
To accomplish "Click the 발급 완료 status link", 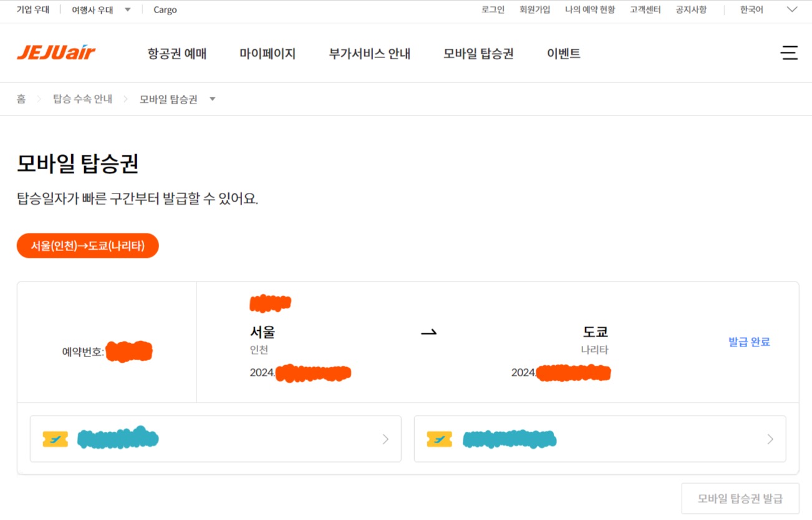I will pyautogui.click(x=749, y=342).
